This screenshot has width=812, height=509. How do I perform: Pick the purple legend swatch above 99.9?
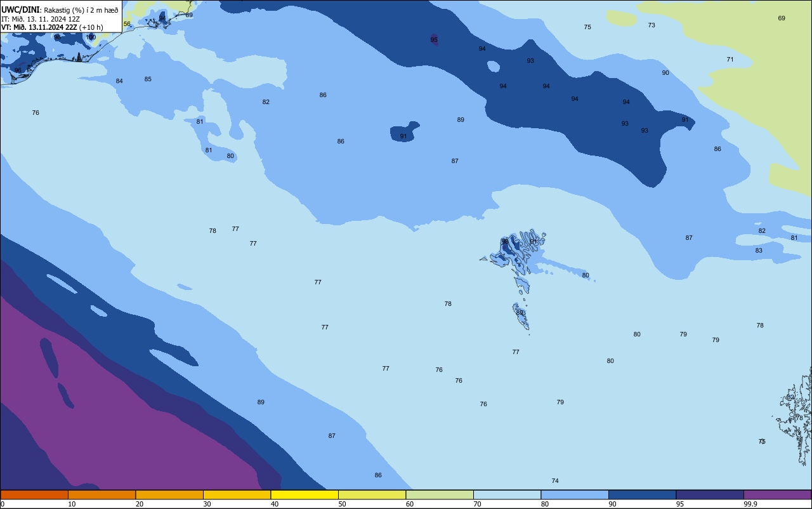tap(777, 494)
